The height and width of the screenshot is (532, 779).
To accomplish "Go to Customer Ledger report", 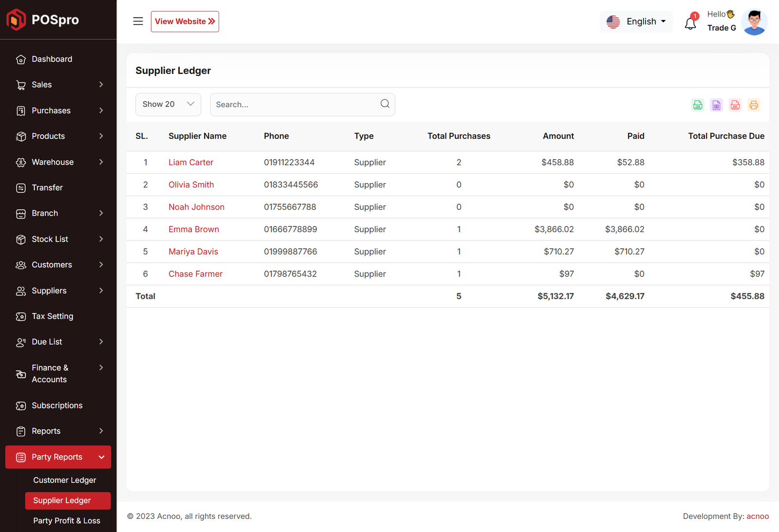I will coord(65,480).
